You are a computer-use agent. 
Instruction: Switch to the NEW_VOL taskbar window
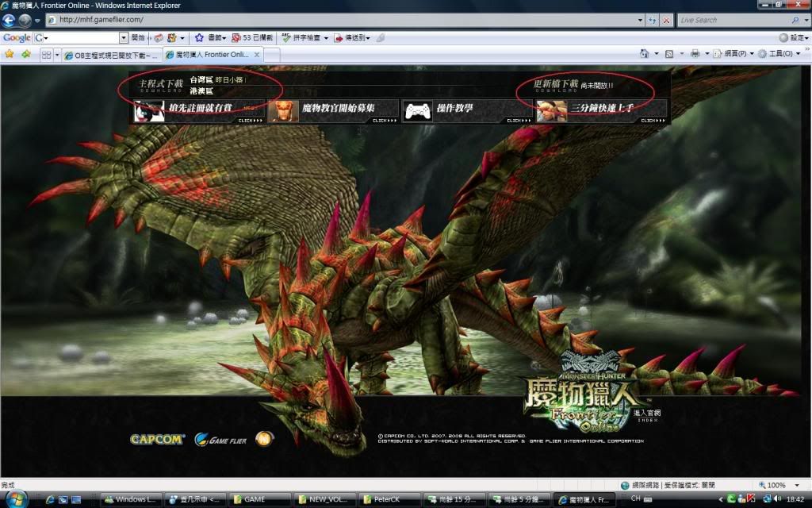click(325, 500)
